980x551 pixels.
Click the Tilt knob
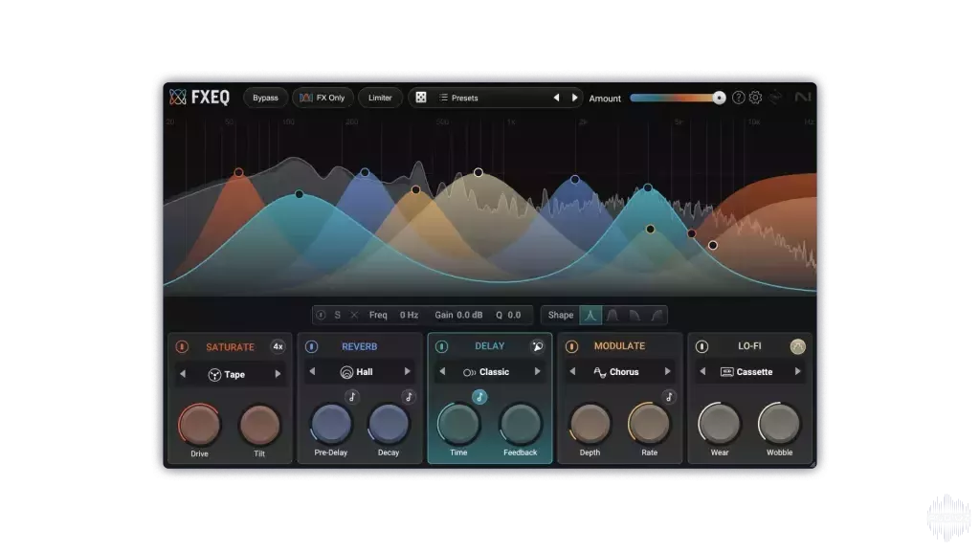coord(259,425)
